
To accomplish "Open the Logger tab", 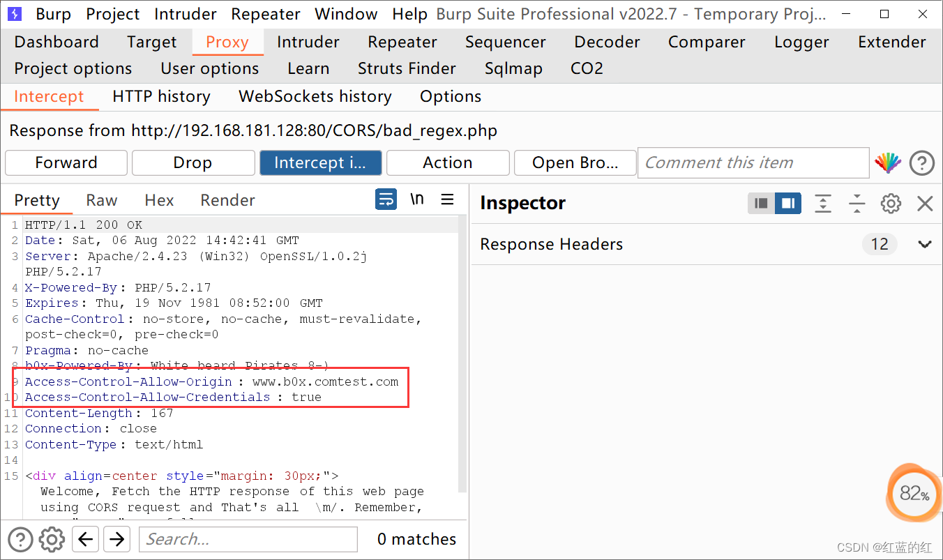I will tap(801, 42).
